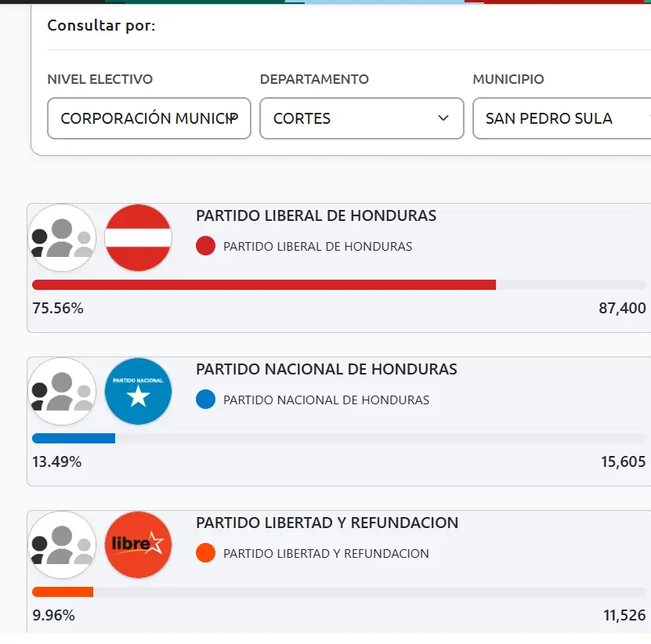Click the Libre party logo
This screenshot has height=644, width=651.
point(138,545)
